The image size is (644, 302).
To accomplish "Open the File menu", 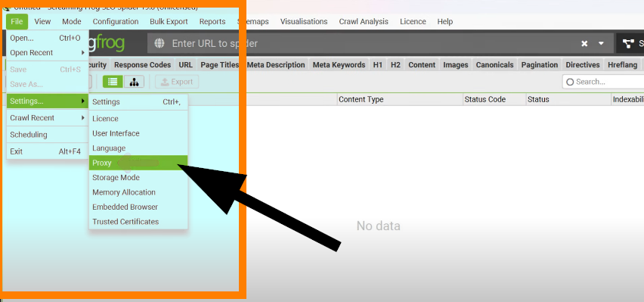I will click(17, 21).
